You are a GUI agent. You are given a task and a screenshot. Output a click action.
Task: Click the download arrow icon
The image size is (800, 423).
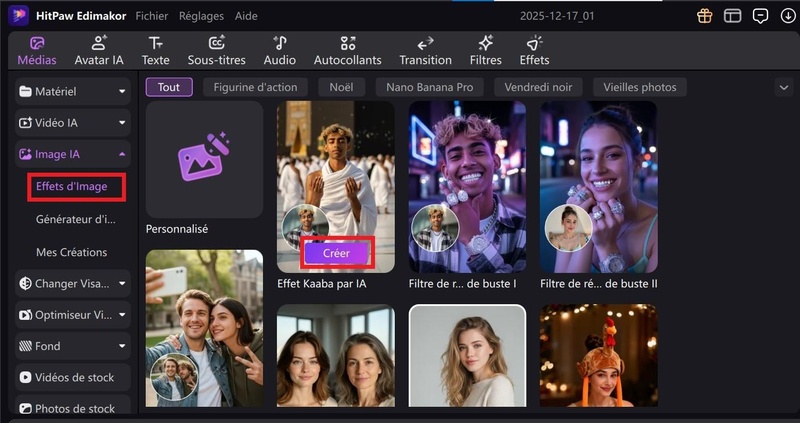coord(788,16)
